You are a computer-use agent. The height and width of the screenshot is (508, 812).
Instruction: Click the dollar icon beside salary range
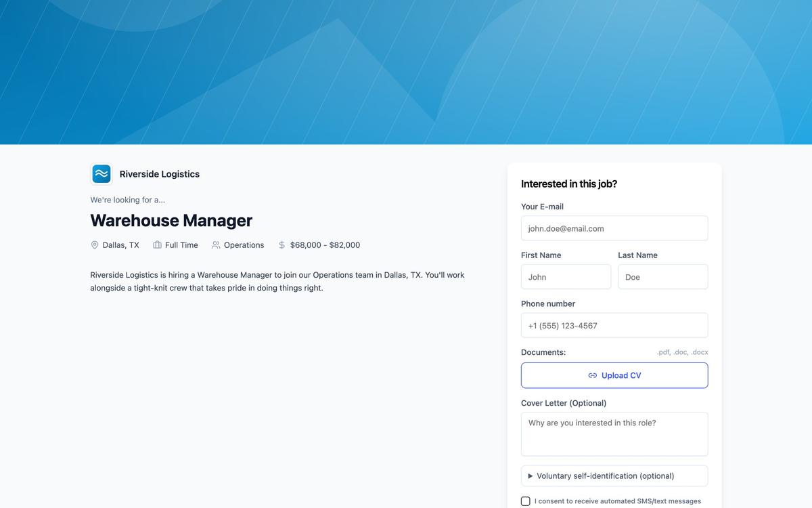point(282,245)
